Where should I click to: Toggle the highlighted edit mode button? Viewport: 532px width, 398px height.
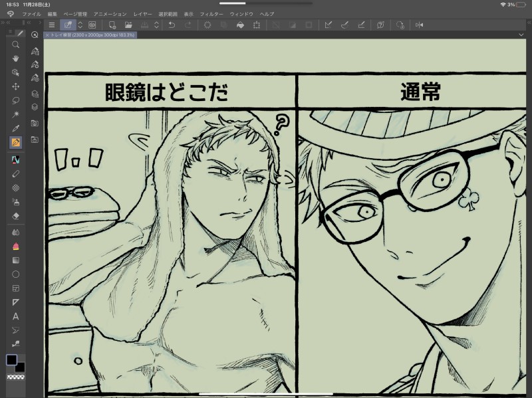[68, 25]
